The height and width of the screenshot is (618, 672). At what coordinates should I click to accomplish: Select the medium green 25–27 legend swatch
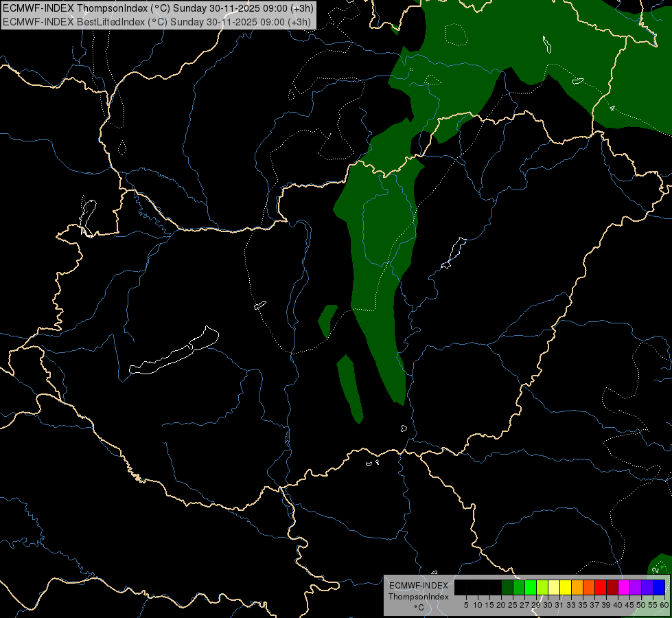519,587
